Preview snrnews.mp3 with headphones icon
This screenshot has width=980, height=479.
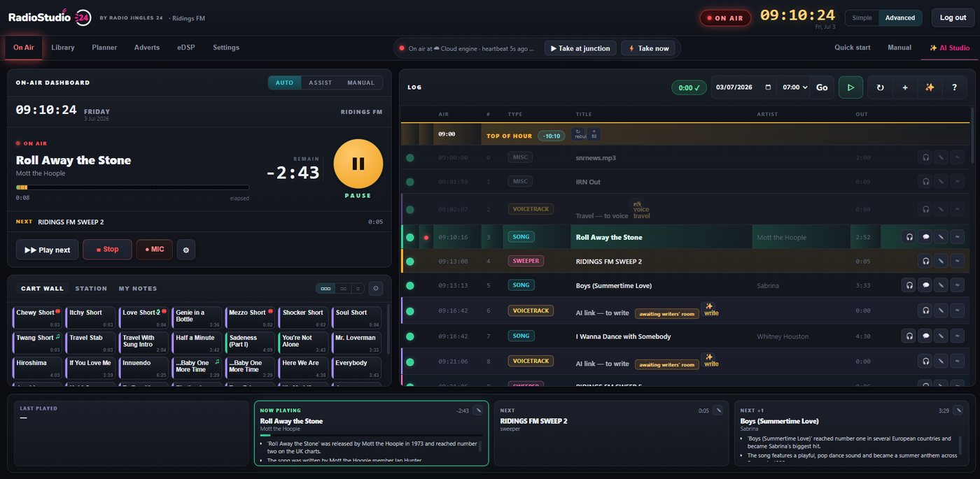pyautogui.click(x=925, y=157)
